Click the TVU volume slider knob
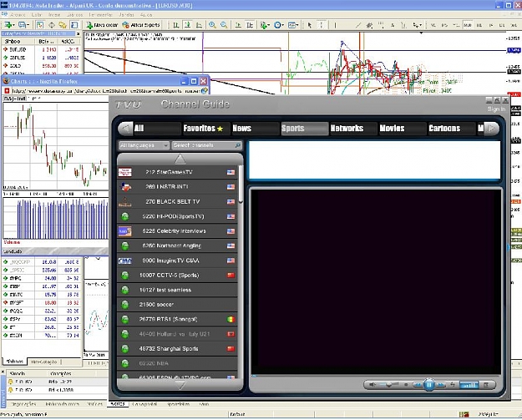522x420 pixels. point(388,385)
